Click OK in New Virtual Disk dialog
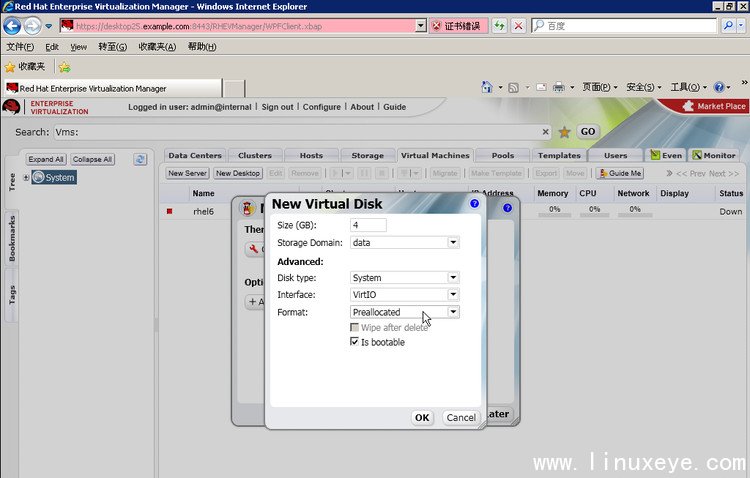This screenshot has height=478, width=750. pos(422,418)
